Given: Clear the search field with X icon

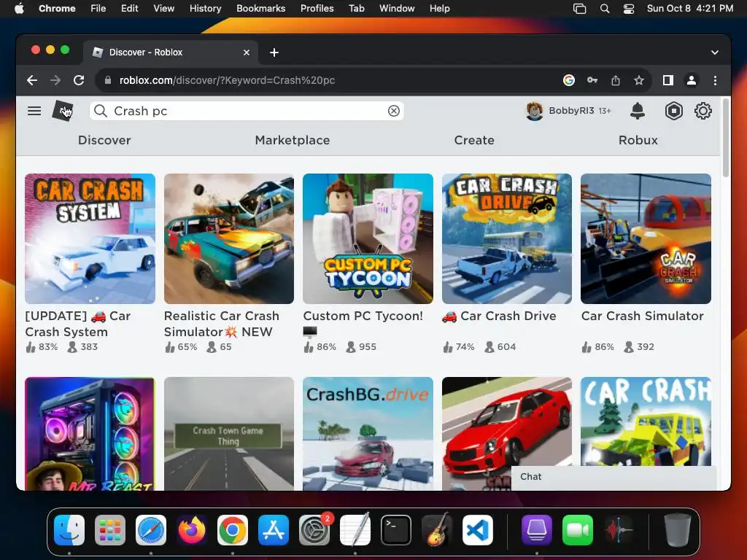Looking at the screenshot, I should (393, 111).
